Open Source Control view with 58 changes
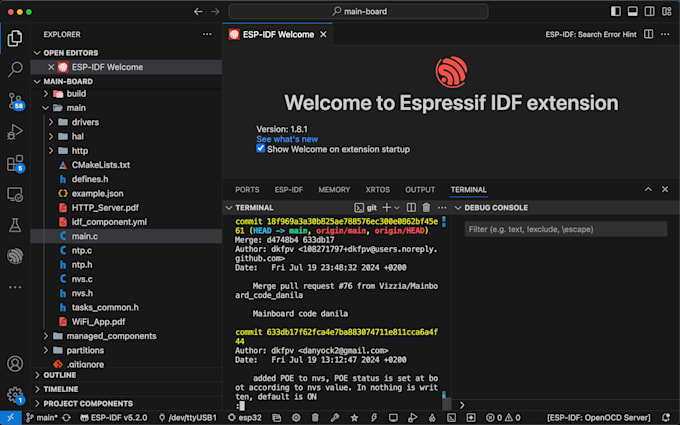The height and width of the screenshot is (425, 680). (x=15, y=101)
